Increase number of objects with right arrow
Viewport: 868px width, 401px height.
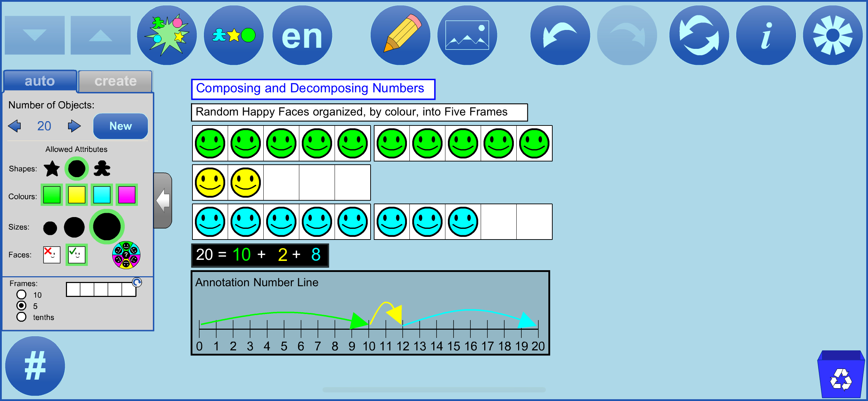tap(74, 126)
